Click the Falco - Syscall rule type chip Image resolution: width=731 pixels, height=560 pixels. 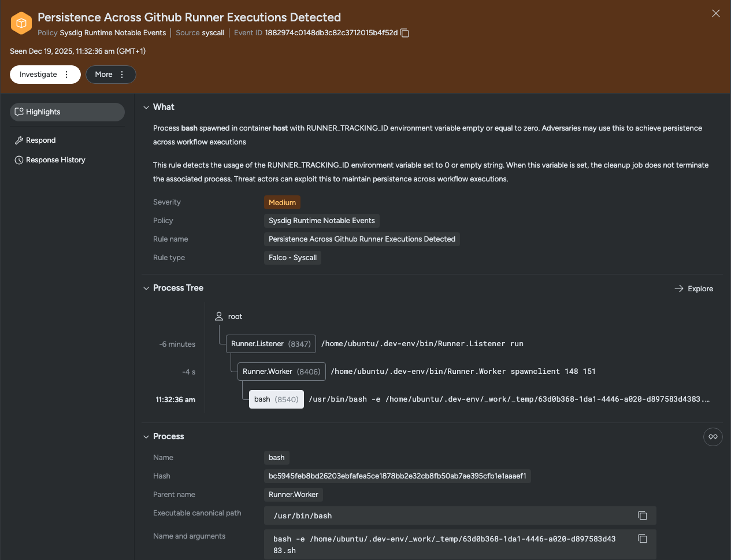click(x=292, y=258)
